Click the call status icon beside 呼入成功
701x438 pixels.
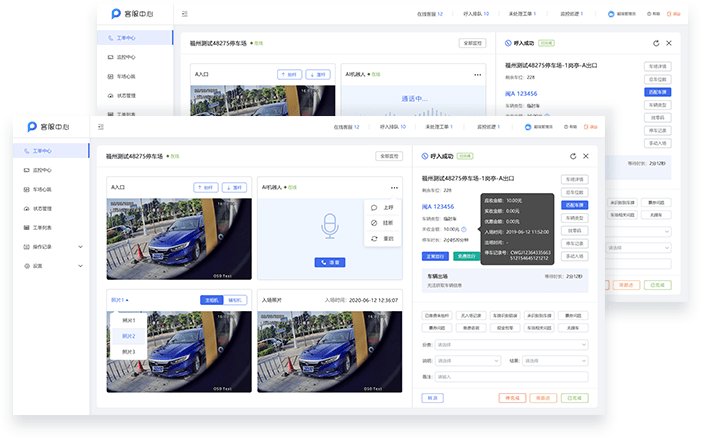click(x=425, y=156)
